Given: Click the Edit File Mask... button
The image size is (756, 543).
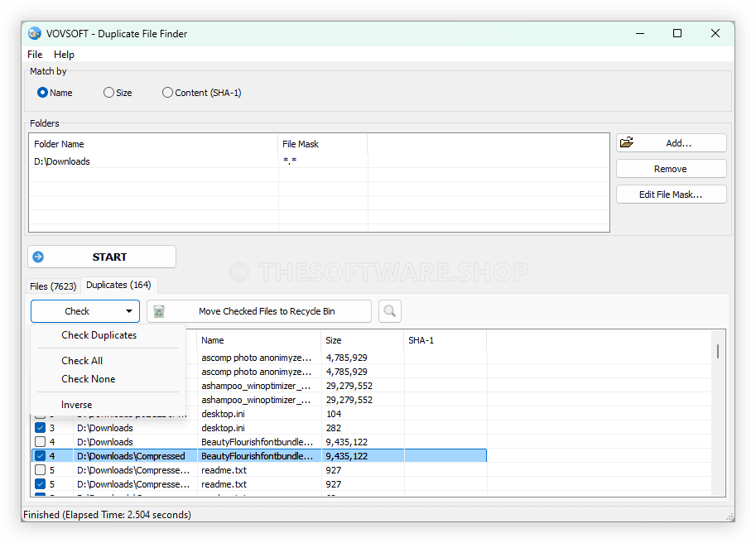Looking at the screenshot, I should 672,195.
